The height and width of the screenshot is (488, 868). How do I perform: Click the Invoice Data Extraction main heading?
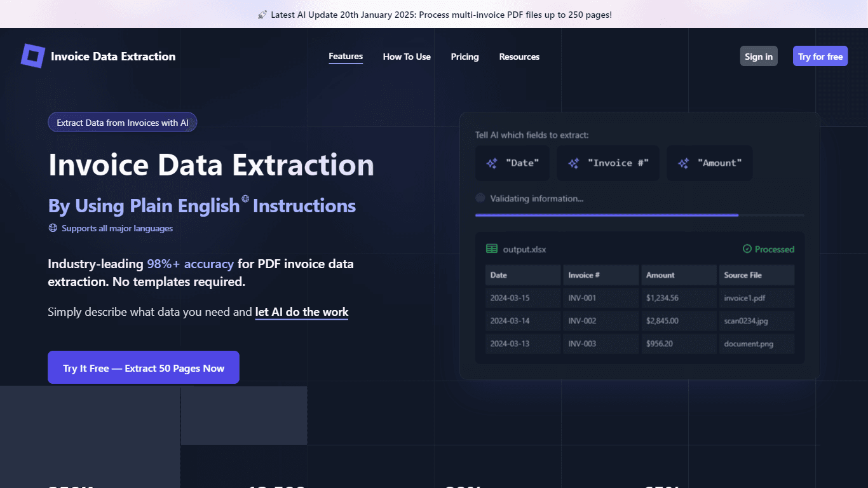211,165
